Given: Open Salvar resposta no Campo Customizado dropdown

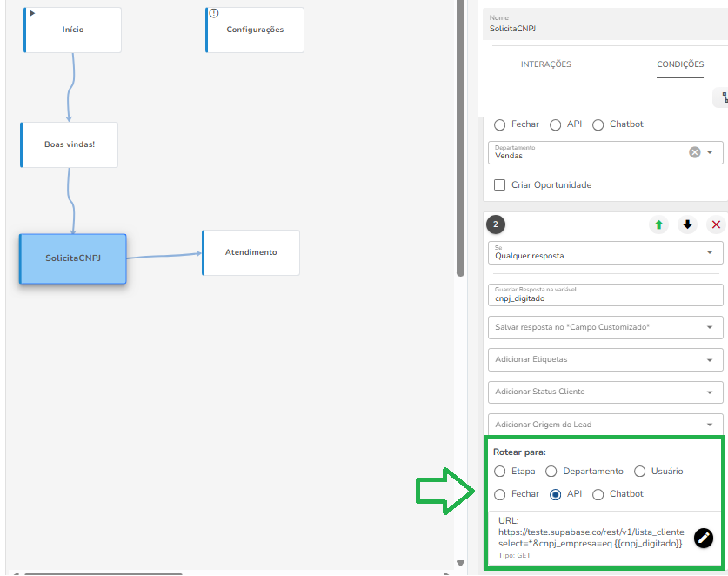Looking at the screenshot, I should click(605, 327).
